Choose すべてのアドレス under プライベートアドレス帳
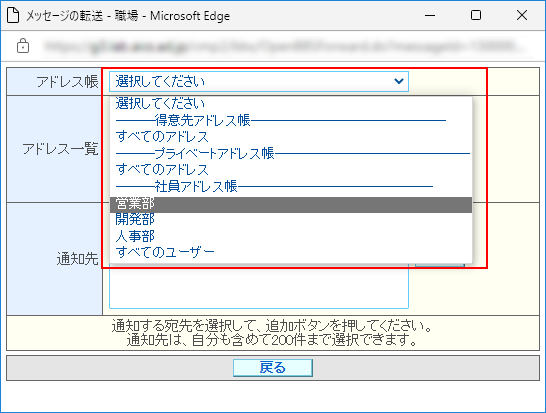Image resolution: width=546 pixels, height=413 pixels. click(291, 170)
